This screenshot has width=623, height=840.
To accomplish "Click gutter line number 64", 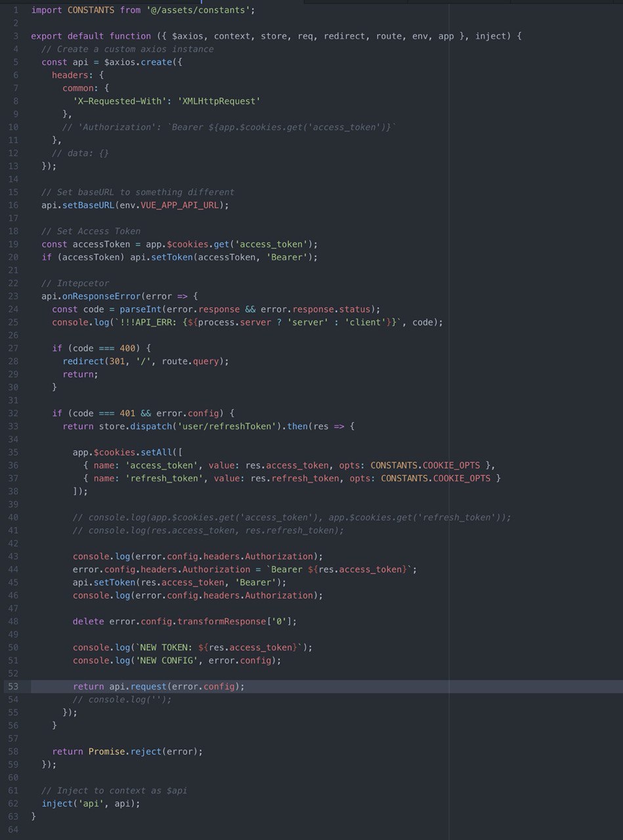I will click(x=14, y=829).
